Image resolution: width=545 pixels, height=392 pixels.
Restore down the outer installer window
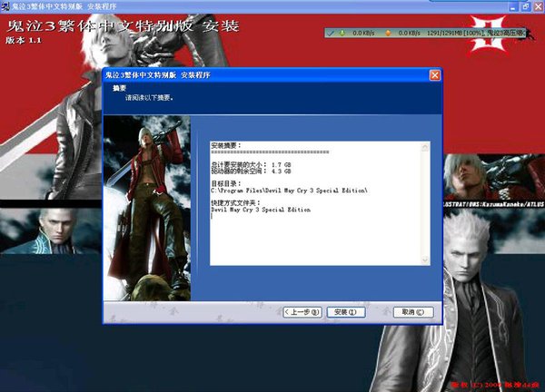(x=526, y=6)
